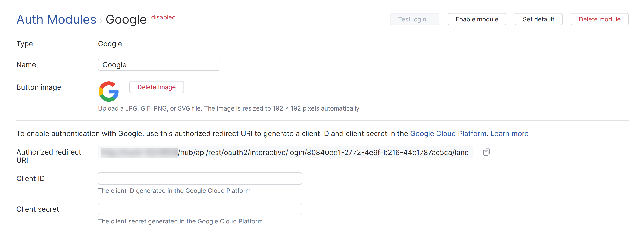Click the Google logo button image thumbnail

click(x=109, y=91)
